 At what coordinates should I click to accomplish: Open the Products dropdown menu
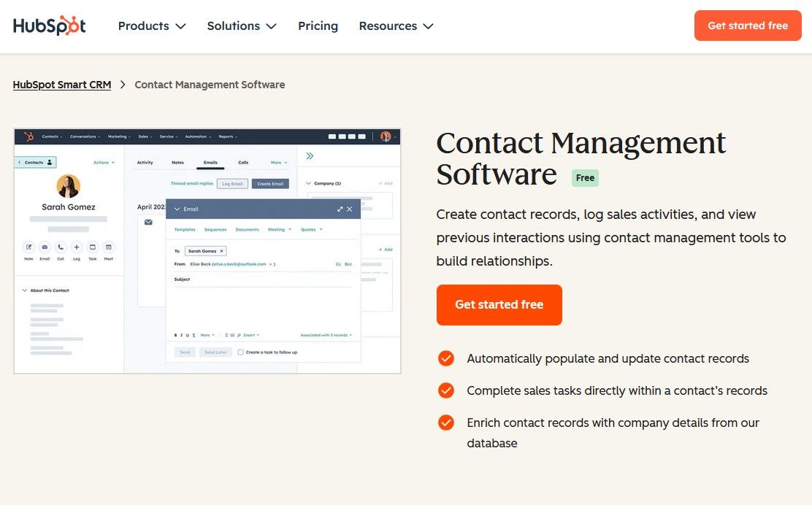pyautogui.click(x=152, y=26)
